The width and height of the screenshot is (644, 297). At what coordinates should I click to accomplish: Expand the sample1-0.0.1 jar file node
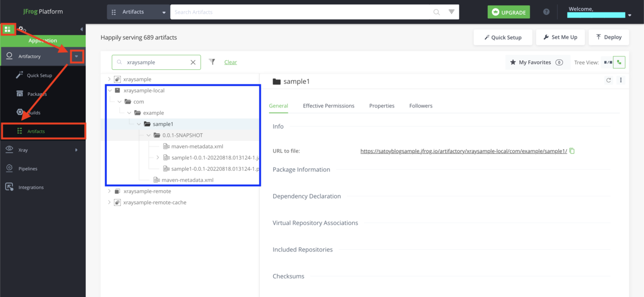158,157
